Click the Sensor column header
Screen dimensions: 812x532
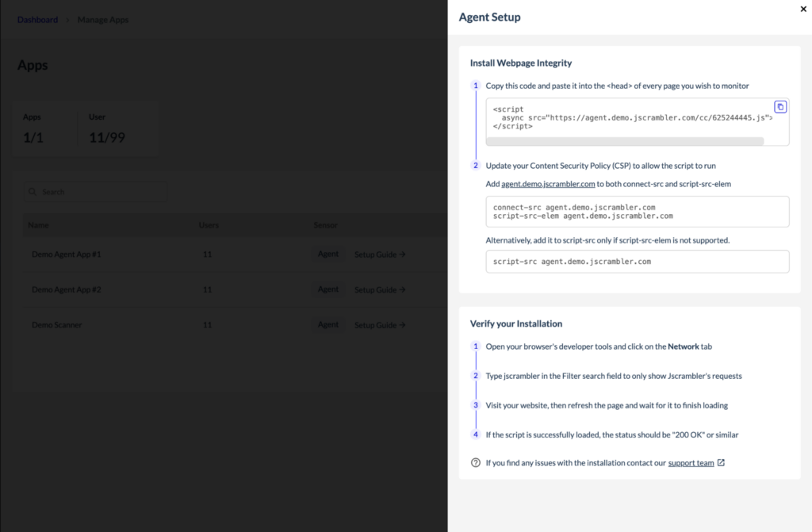[x=325, y=225]
